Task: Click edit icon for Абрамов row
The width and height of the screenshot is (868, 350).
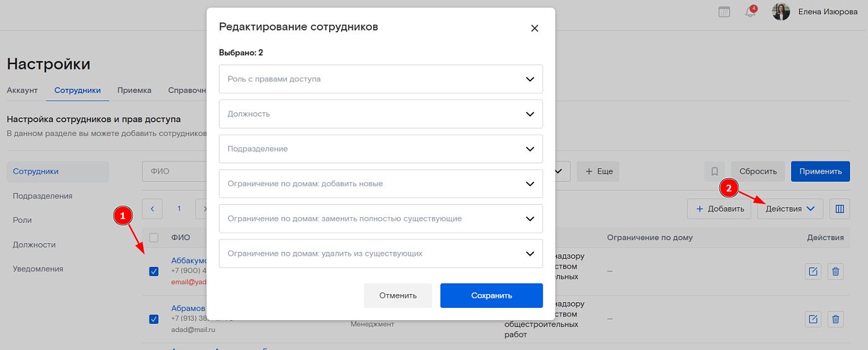Action: [x=813, y=320]
